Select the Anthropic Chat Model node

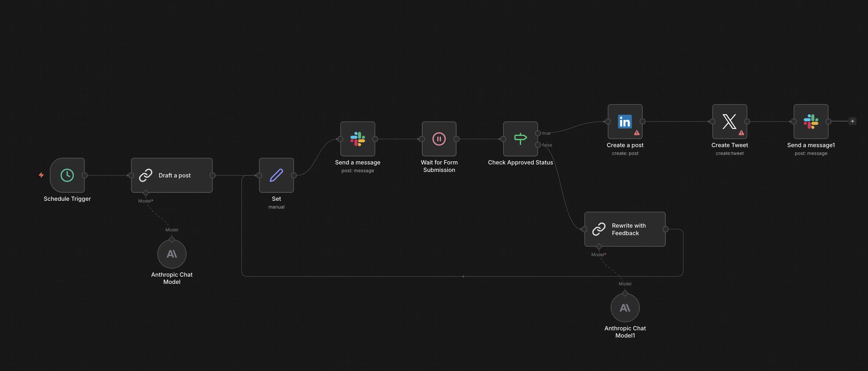click(172, 254)
